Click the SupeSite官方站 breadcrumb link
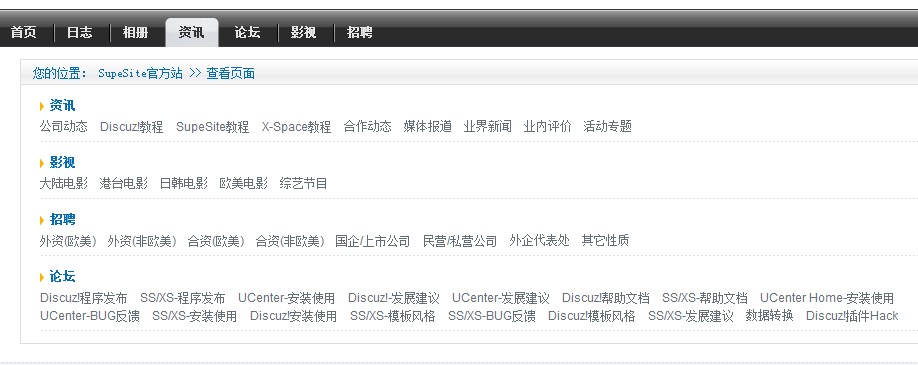918x365 pixels. (x=141, y=73)
